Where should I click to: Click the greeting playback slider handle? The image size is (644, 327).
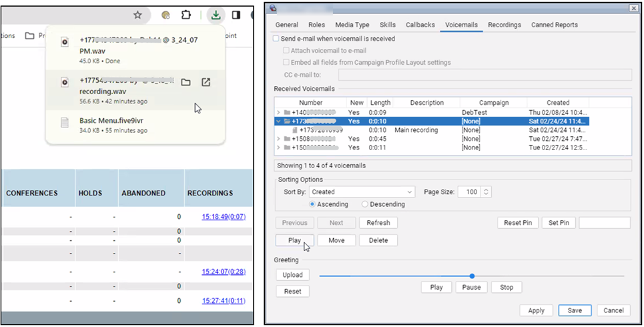tap(472, 276)
